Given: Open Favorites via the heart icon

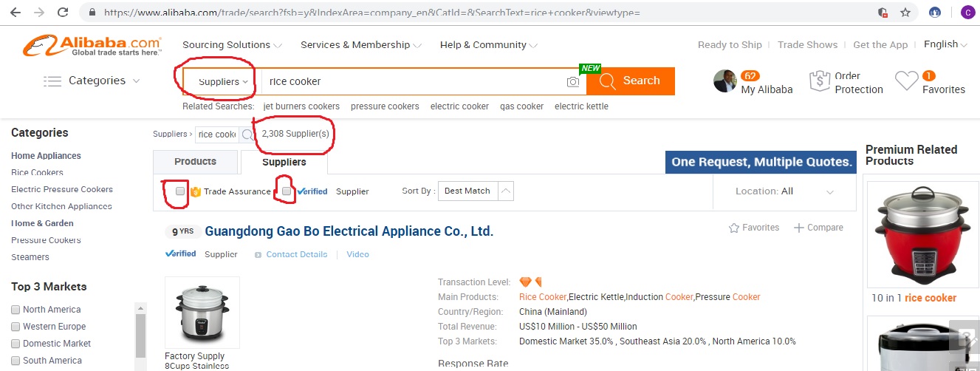Looking at the screenshot, I should point(906,81).
